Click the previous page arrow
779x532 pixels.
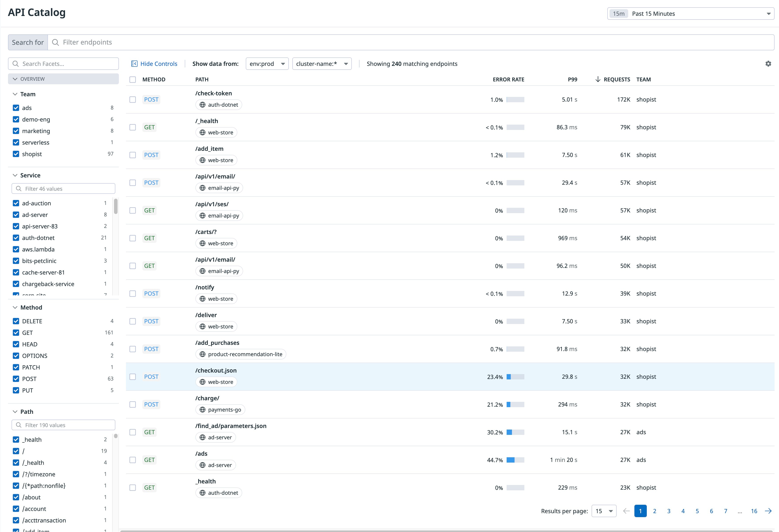coord(626,511)
